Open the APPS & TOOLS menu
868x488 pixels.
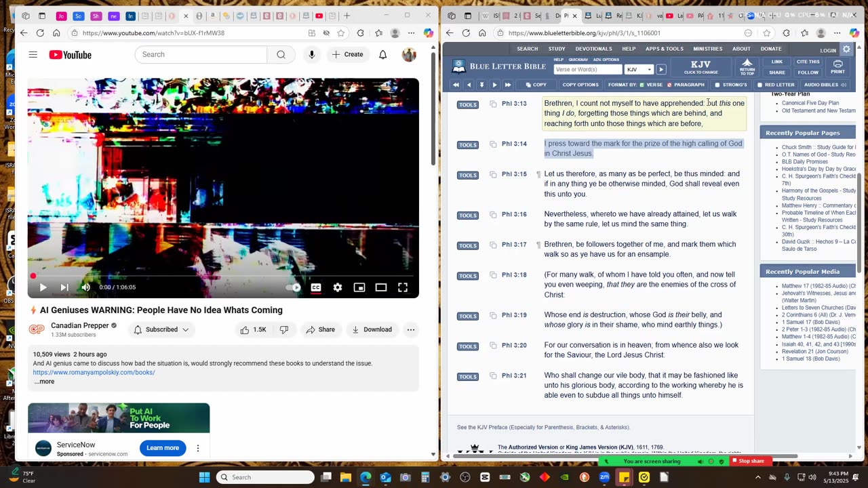[x=664, y=49]
